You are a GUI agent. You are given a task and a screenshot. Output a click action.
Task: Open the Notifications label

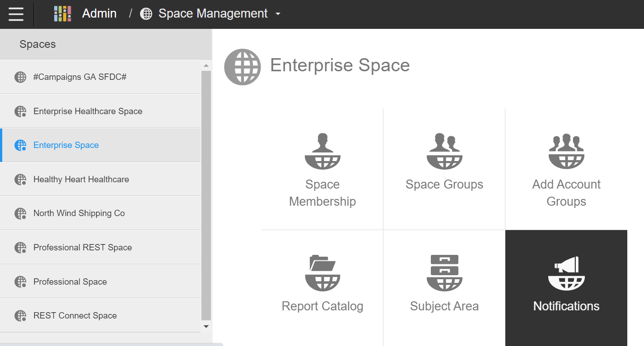coord(566,306)
